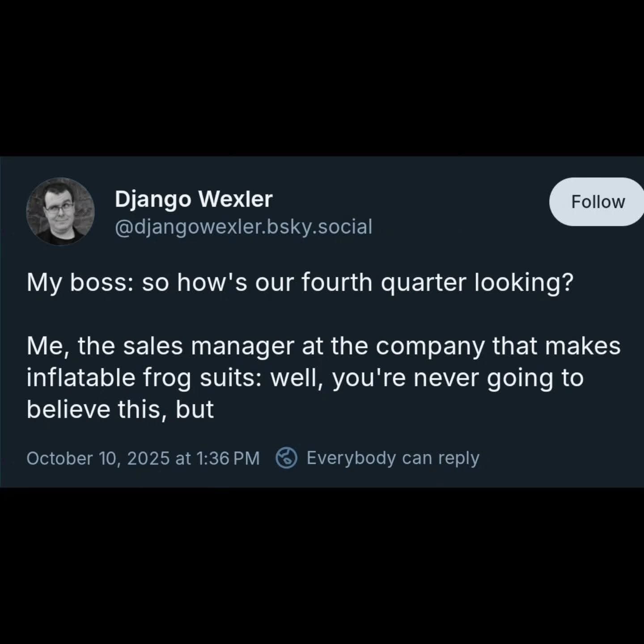Click the "1:36 PM" time text
The height and width of the screenshot is (644, 644).
pyautogui.click(x=228, y=458)
